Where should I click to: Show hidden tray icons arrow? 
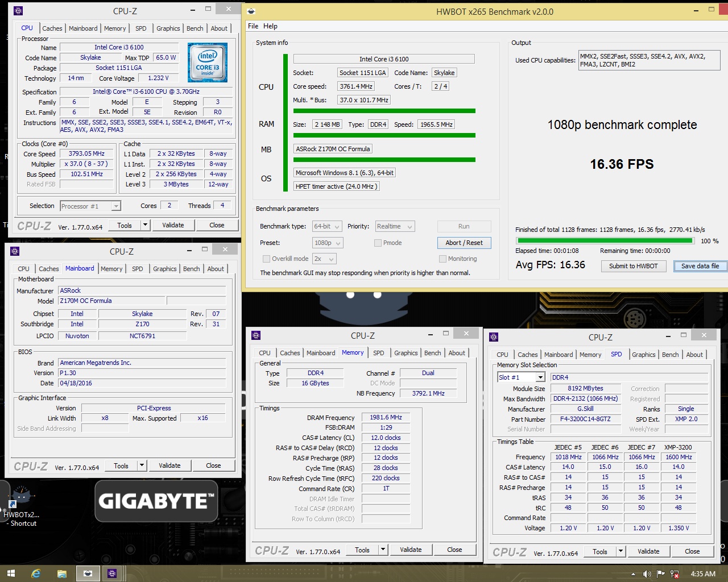pos(633,574)
